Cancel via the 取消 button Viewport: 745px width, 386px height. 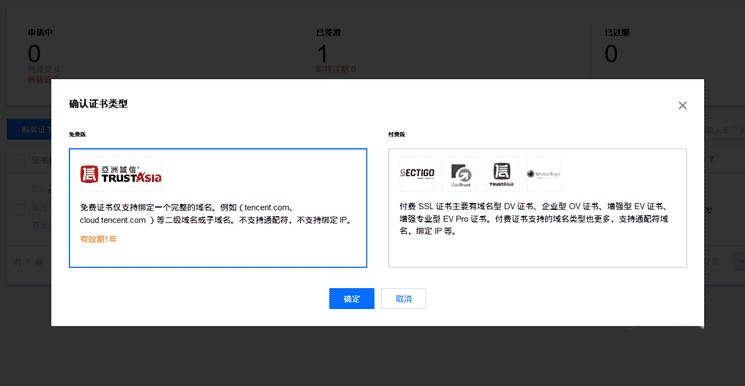(x=403, y=299)
